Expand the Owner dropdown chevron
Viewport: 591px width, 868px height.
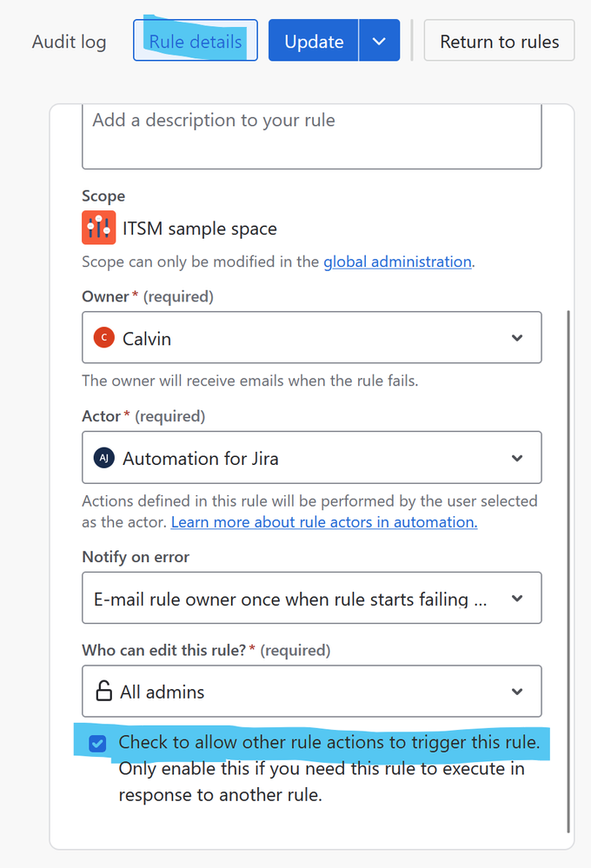(x=517, y=338)
